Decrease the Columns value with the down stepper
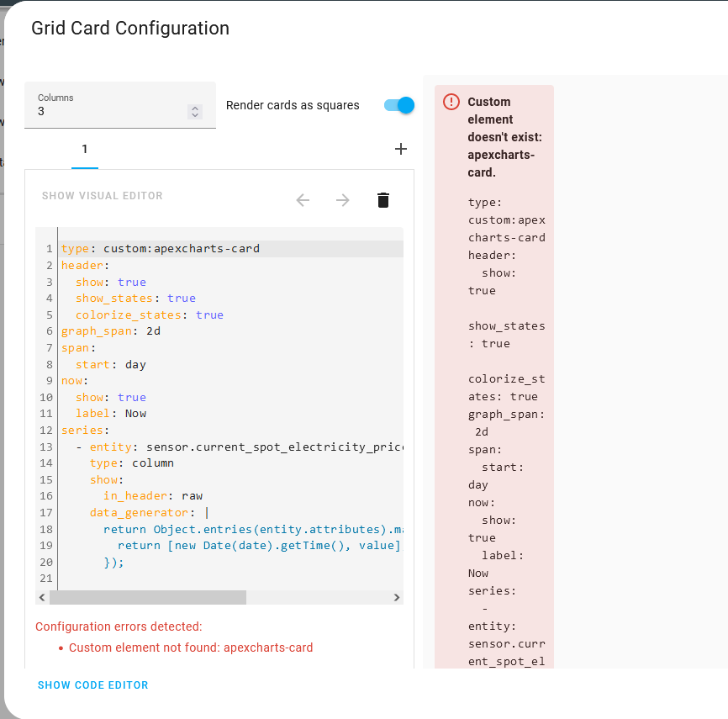728x719 pixels. click(195, 114)
